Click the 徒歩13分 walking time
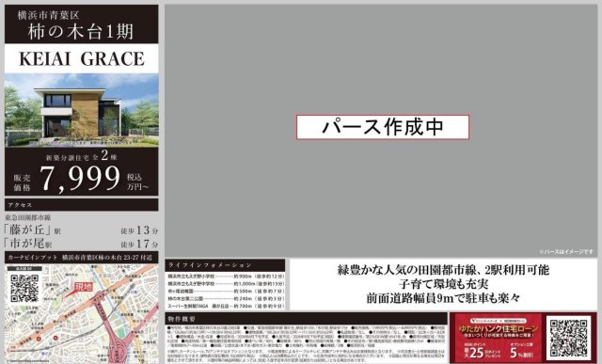This screenshot has width=602, height=364. tap(139, 230)
